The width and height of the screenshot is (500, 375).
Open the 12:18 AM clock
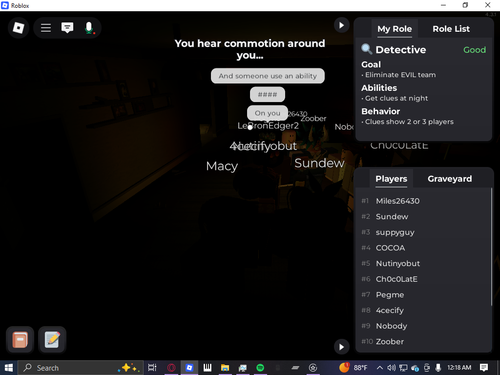tap(459, 368)
